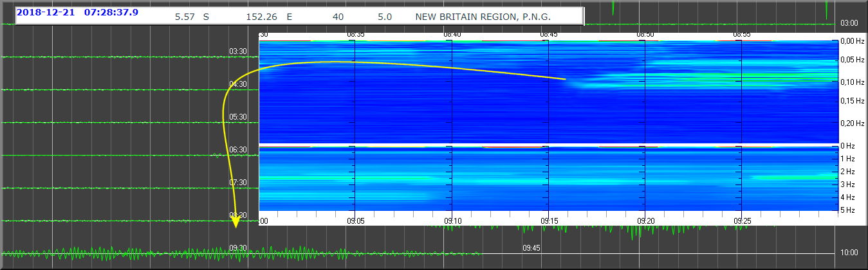
Task: Click the '03:30' trace time label
Action: 238,51
